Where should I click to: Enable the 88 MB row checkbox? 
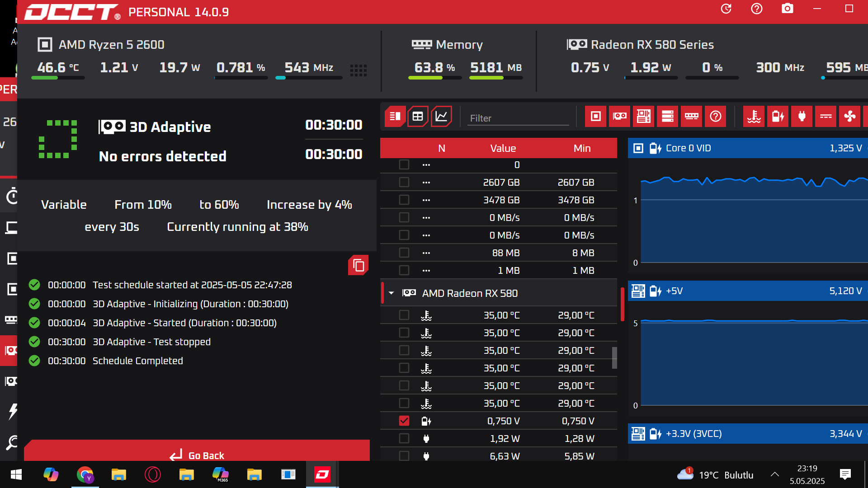[404, 253]
